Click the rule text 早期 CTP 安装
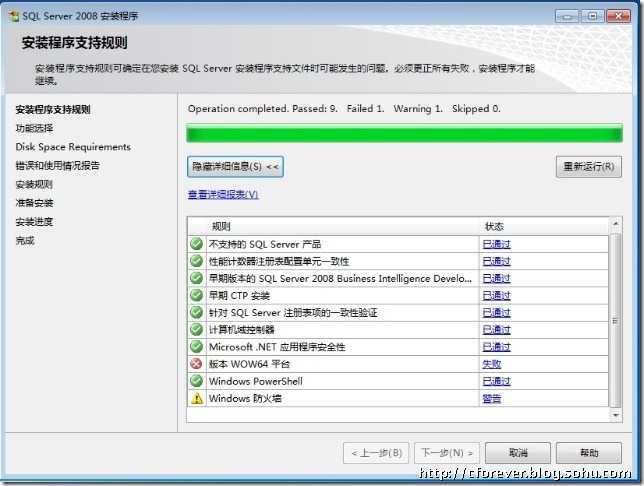The height and width of the screenshot is (486, 644). [x=239, y=295]
